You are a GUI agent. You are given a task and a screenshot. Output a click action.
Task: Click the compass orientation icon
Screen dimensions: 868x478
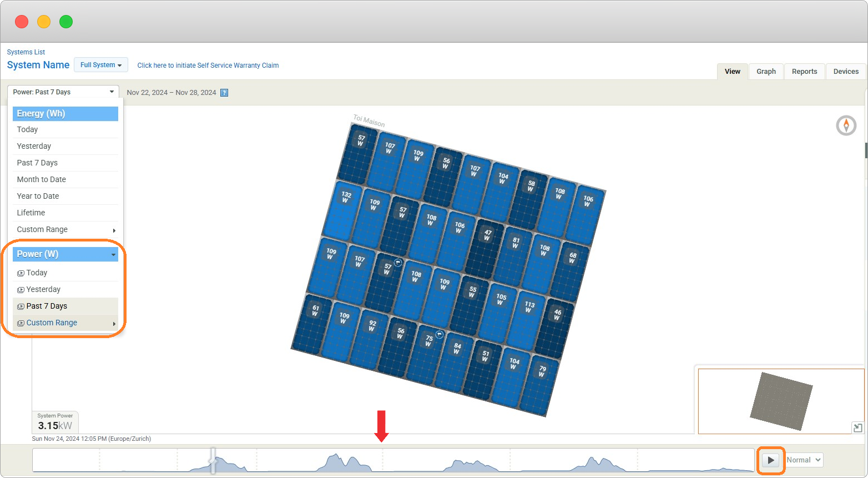click(846, 125)
